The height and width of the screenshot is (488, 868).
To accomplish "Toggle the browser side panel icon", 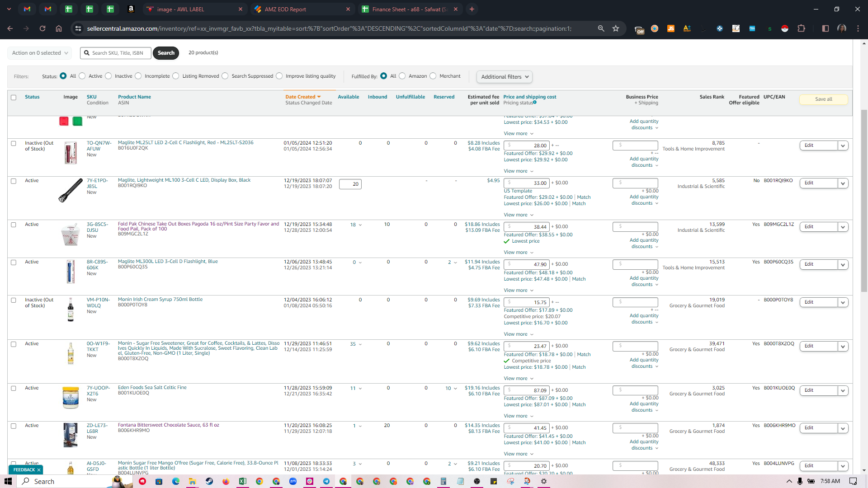I will click(x=826, y=28).
